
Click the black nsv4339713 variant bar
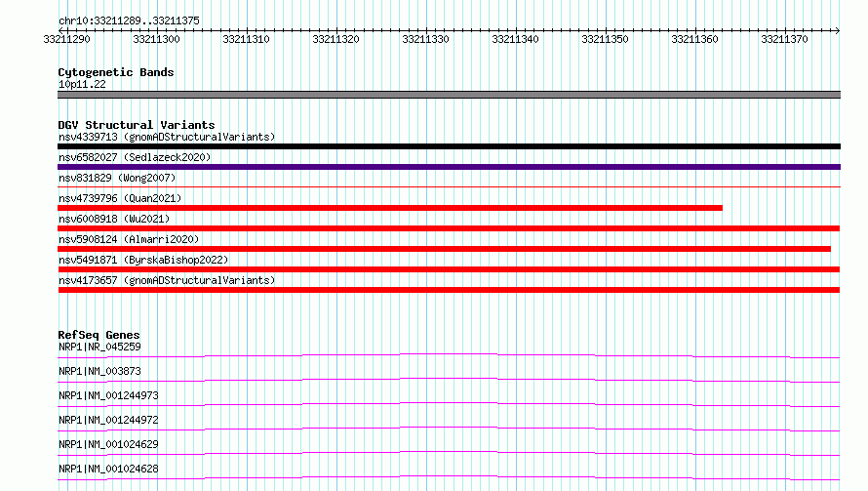449,146
